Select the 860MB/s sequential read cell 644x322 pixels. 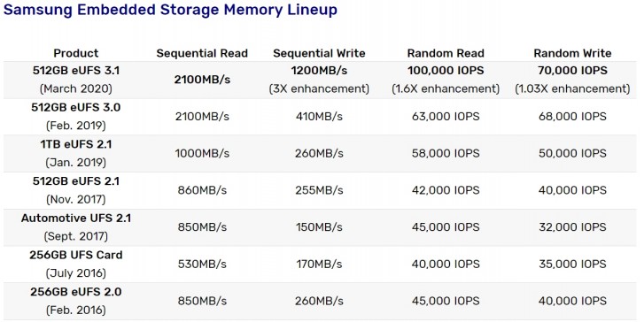coord(202,190)
